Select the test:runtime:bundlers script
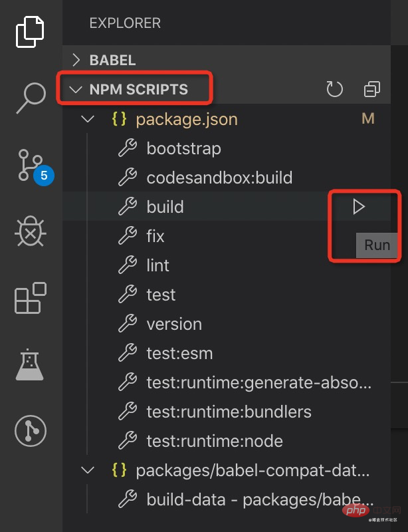Viewport: 408px width, 532px height. [x=229, y=412]
